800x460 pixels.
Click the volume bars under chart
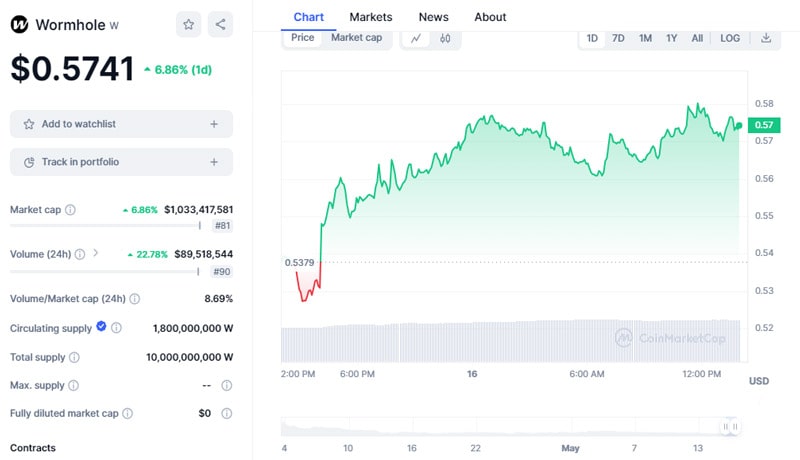pyautogui.click(x=510, y=341)
